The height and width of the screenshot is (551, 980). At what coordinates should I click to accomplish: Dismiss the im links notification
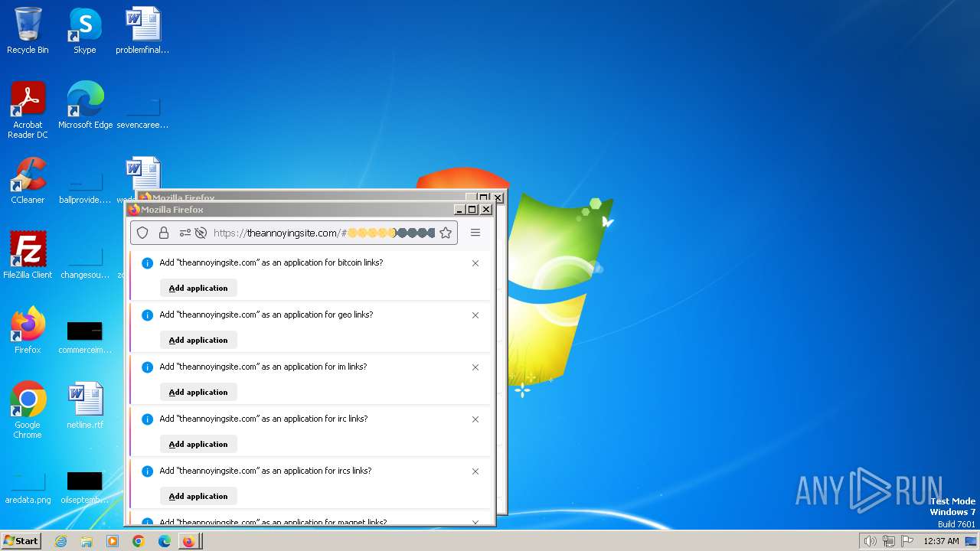[475, 367]
